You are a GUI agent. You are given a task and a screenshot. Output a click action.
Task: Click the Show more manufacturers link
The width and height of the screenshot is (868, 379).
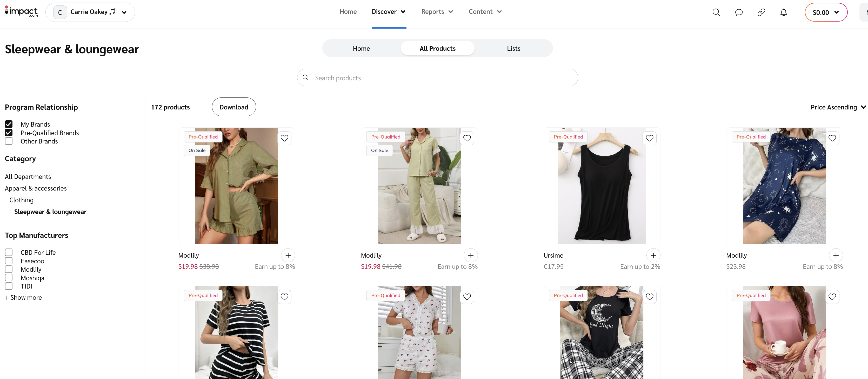[23, 297]
